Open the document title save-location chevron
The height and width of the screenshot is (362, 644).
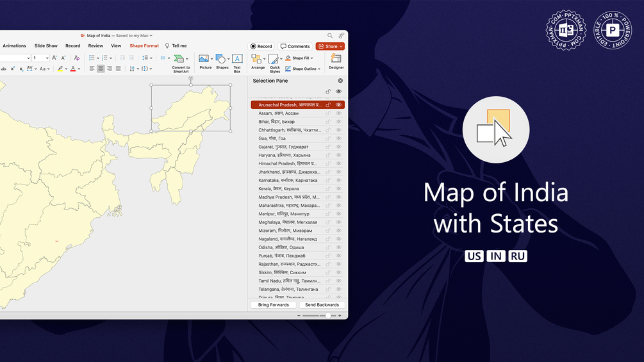click(151, 36)
